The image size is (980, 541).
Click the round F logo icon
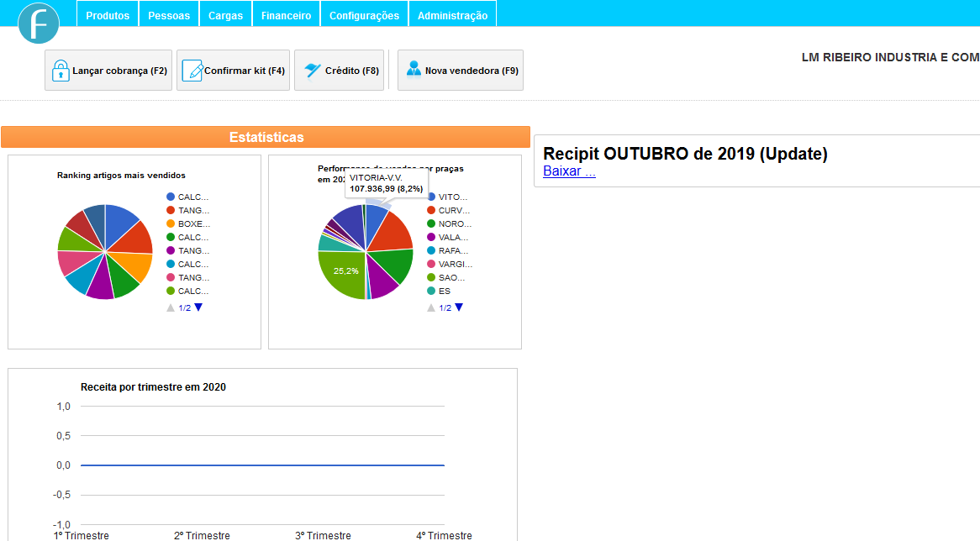point(39,24)
